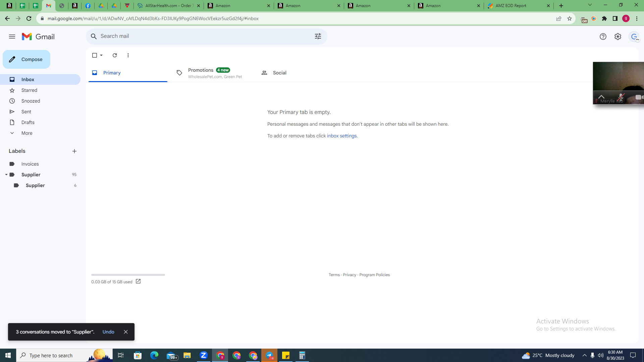Image resolution: width=644 pixels, height=362 pixels.
Task: Open Sticky Notes from taskbar
Action: (286, 355)
